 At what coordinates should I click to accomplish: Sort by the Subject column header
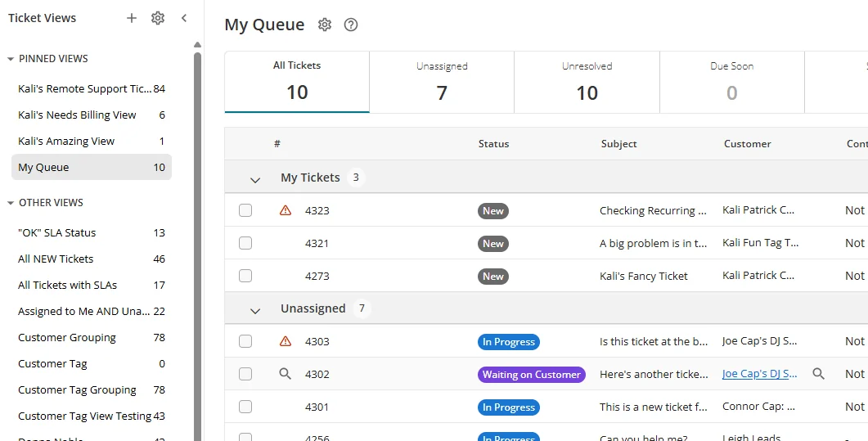coord(619,144)
